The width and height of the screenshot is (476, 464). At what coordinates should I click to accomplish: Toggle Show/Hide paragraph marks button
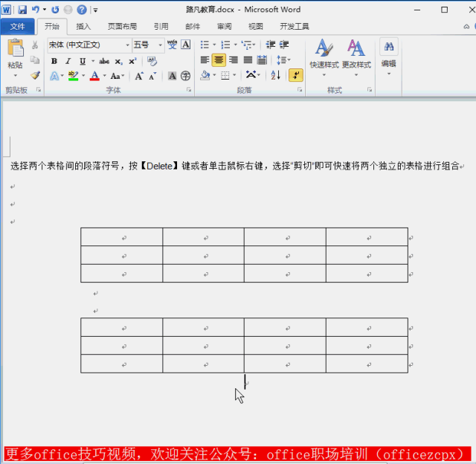point(296,75)
